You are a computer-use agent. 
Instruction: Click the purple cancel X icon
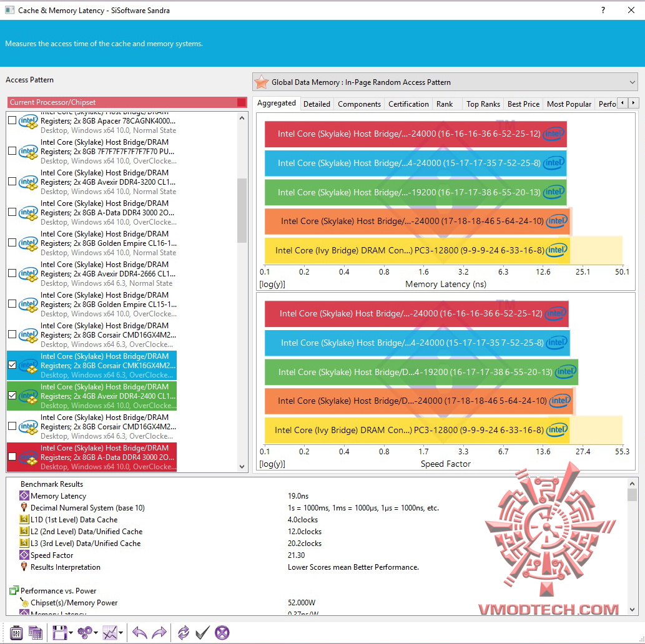tap(222, 633)
